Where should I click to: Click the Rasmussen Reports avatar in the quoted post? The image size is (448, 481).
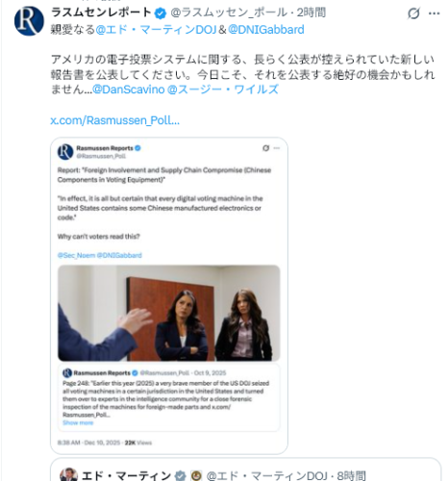pyautogui.click(x=65, y=152)
